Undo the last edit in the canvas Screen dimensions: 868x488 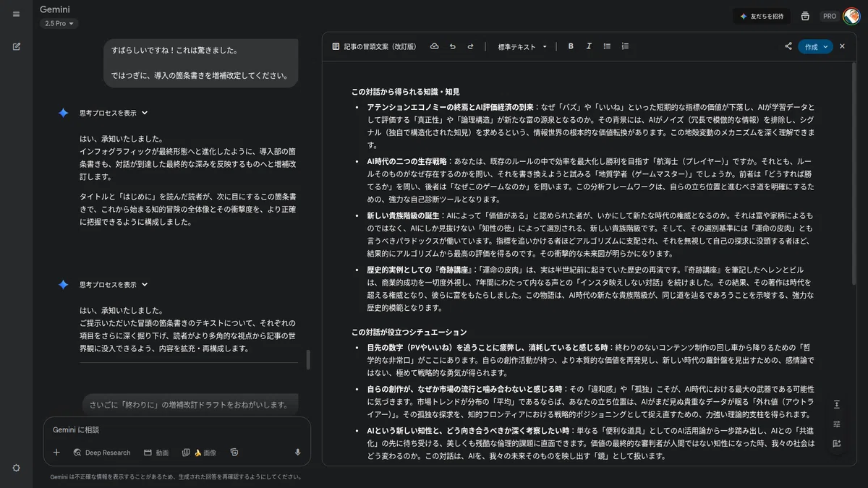coord(452,46)
